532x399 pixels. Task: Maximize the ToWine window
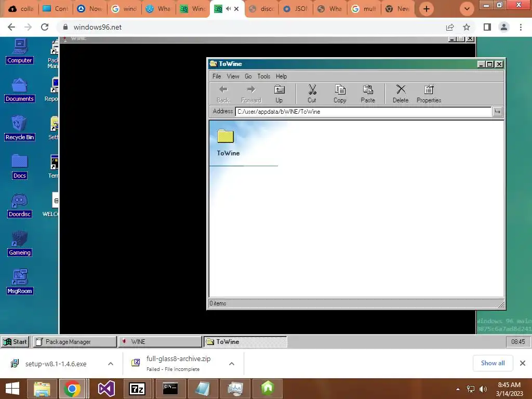pos(490,64)
